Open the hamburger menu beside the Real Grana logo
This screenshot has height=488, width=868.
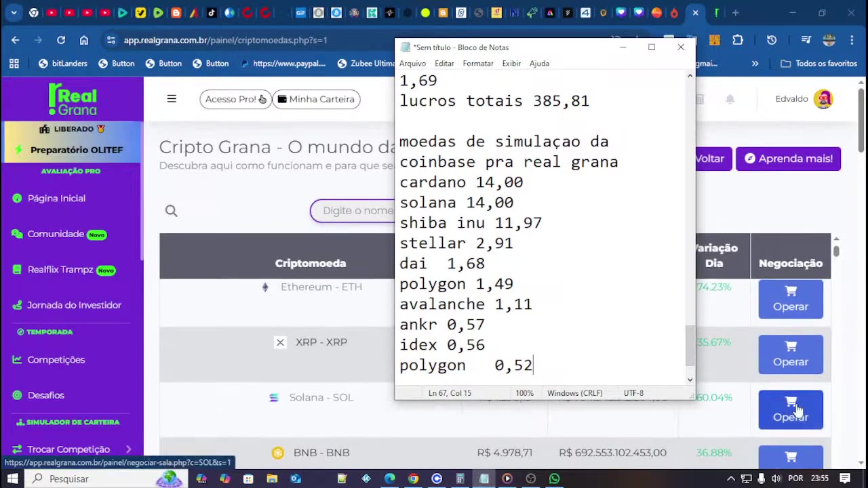pyautogui.click(x=172, y=99)
